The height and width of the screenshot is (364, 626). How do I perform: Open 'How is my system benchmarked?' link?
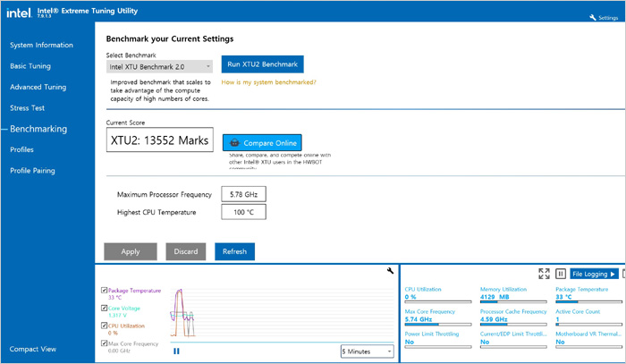pos(268,82)
